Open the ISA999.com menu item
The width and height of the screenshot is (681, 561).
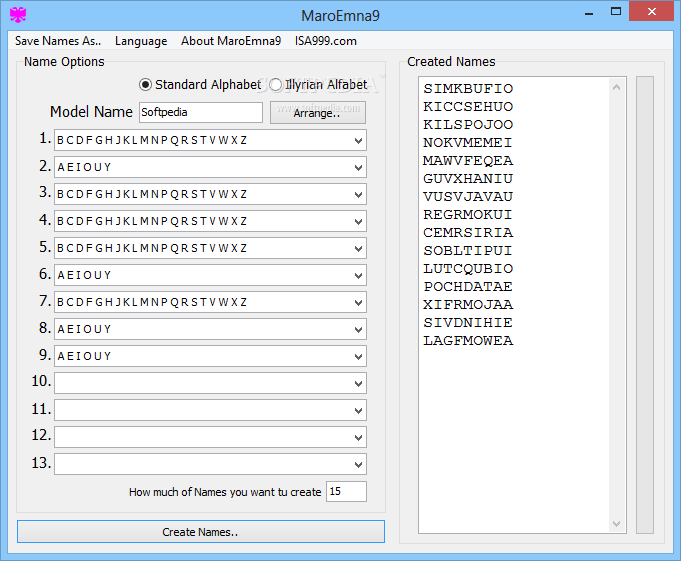[x=326, y=41]
